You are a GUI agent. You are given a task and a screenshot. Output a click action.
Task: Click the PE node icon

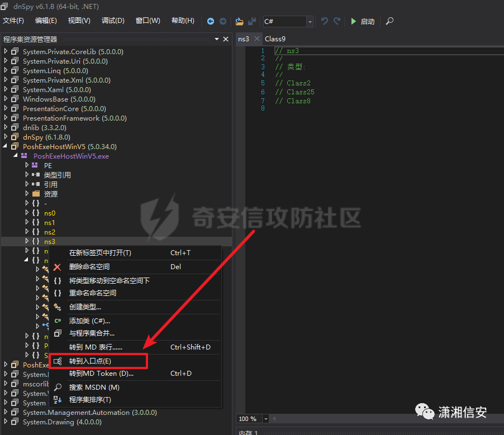point(35,165)
